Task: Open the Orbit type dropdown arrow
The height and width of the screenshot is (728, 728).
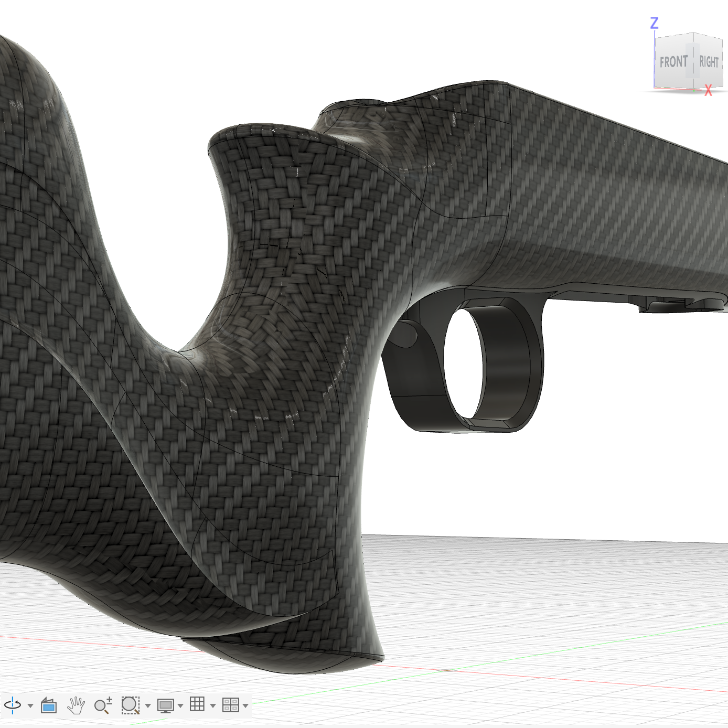Action: (30, 705)
